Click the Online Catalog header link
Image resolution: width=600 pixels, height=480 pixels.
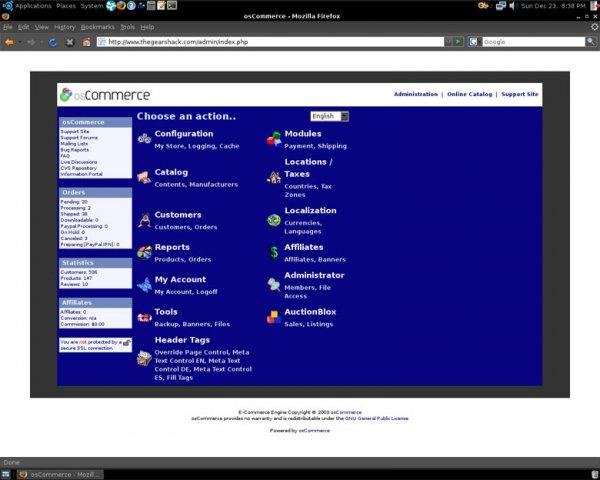470,94
